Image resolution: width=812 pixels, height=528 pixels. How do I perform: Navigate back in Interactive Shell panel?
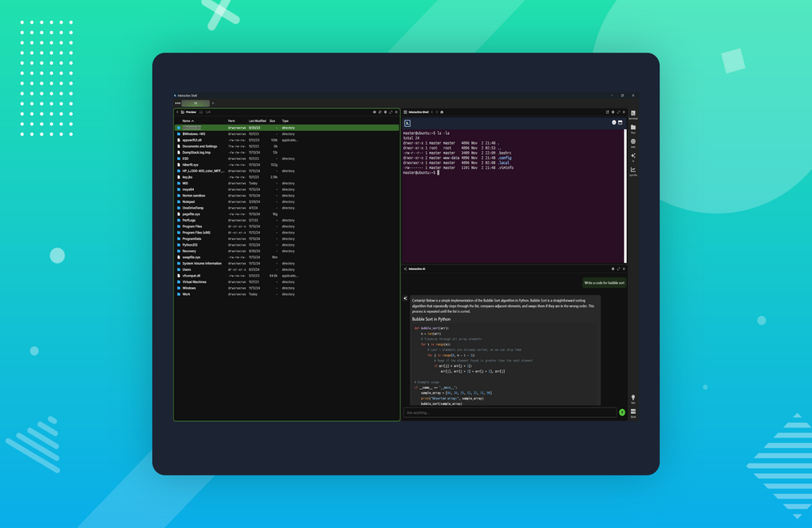(x=432, y=112)
